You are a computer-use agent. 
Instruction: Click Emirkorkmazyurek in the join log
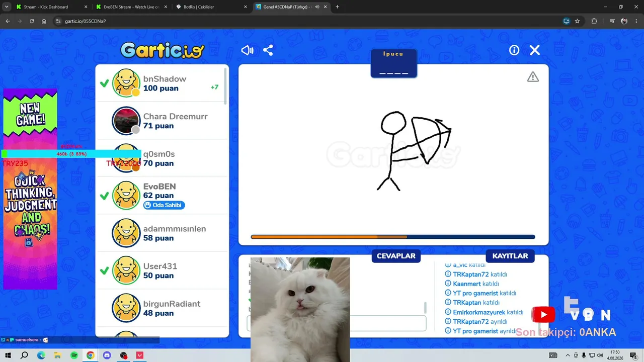tap(479, 312)
